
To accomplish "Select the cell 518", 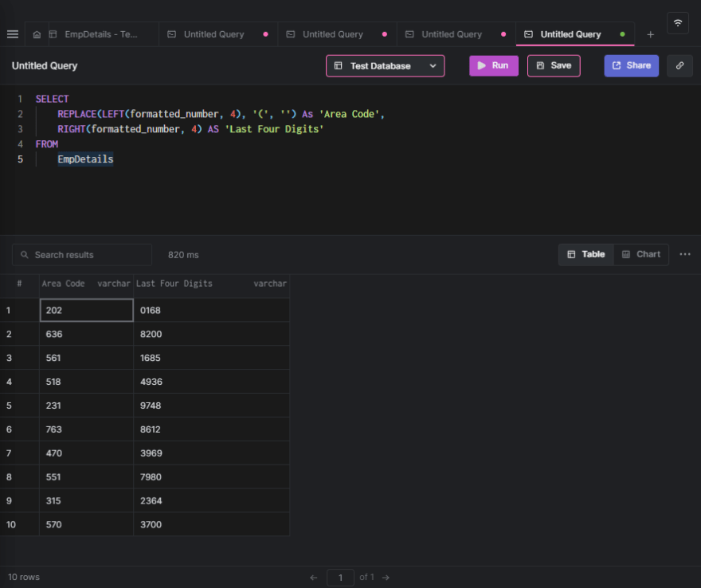I will point(86,382).
